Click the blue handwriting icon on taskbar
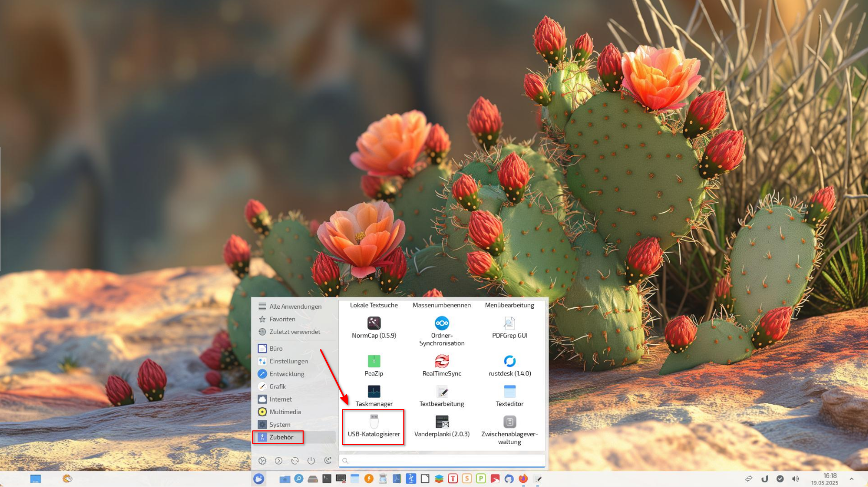The height and width of the screenshot is (487, 868). coord(411,479)
